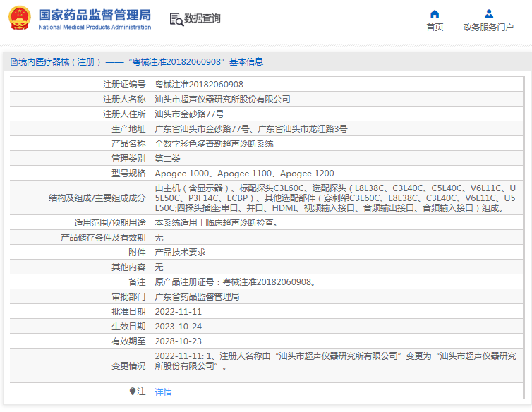The image size is (532, 412).
Task: Click the 数据查询 title text
Action: click(x=202, y=18)
